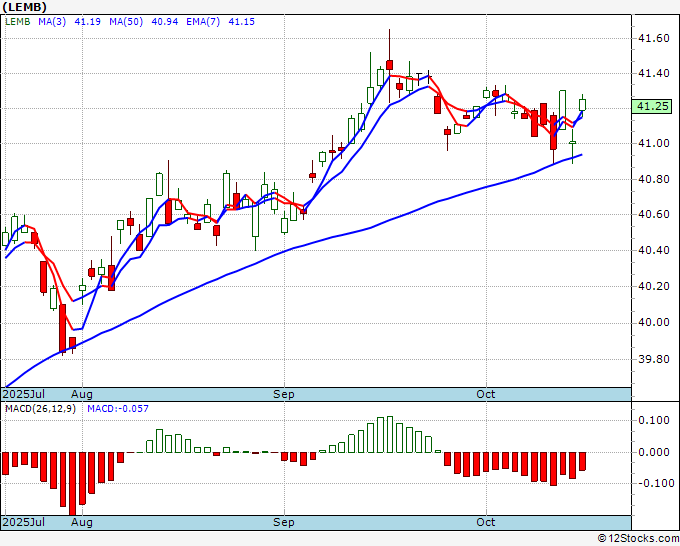This screenshot has height=546, width=680.
Task: Click the 40.40 price axis label
Action: pos(654,250)
